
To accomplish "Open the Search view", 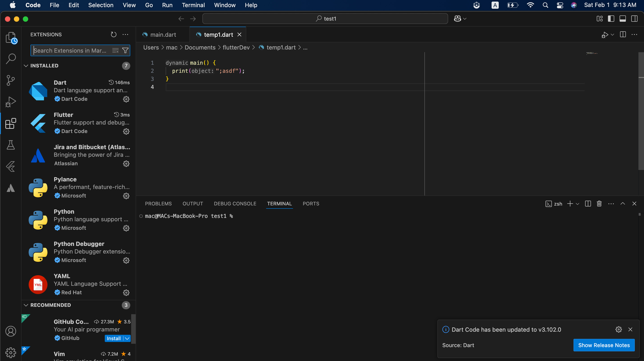I will 11,58.
